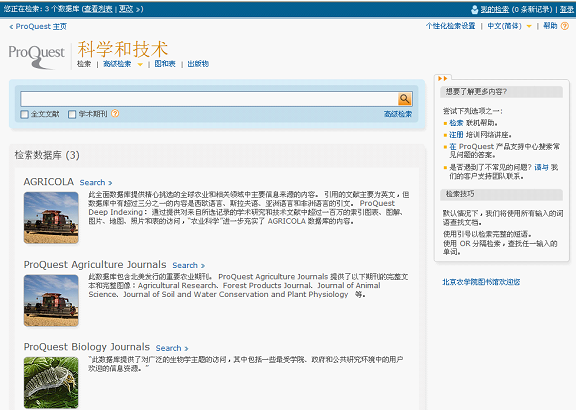
Task: Open the 中文(简体) language dropdown
Action: coord(529,26)
